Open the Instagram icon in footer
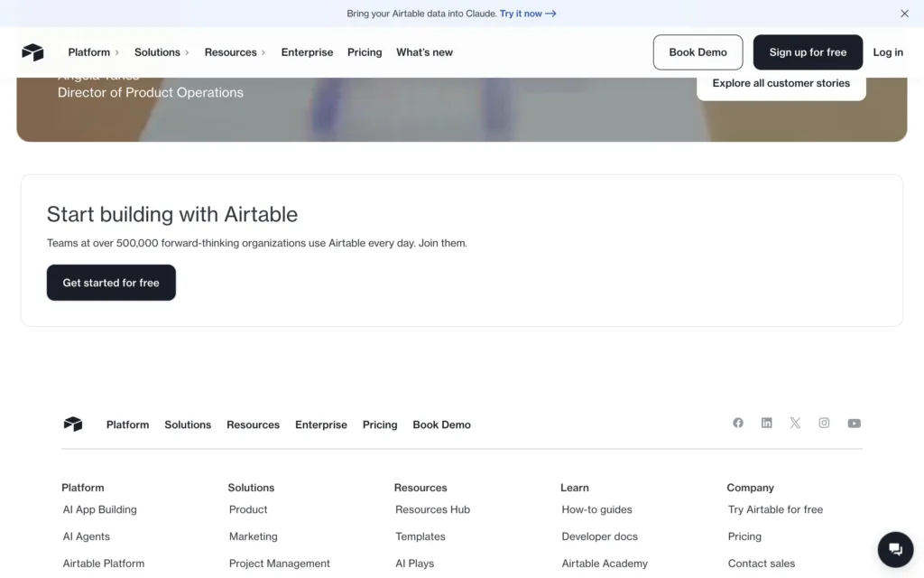 coord(824,423)
